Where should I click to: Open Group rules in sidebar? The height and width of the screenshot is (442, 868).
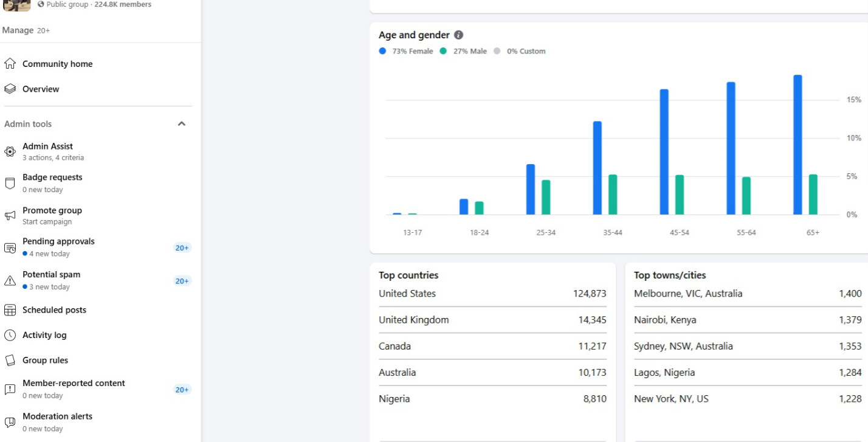[45, 360]
